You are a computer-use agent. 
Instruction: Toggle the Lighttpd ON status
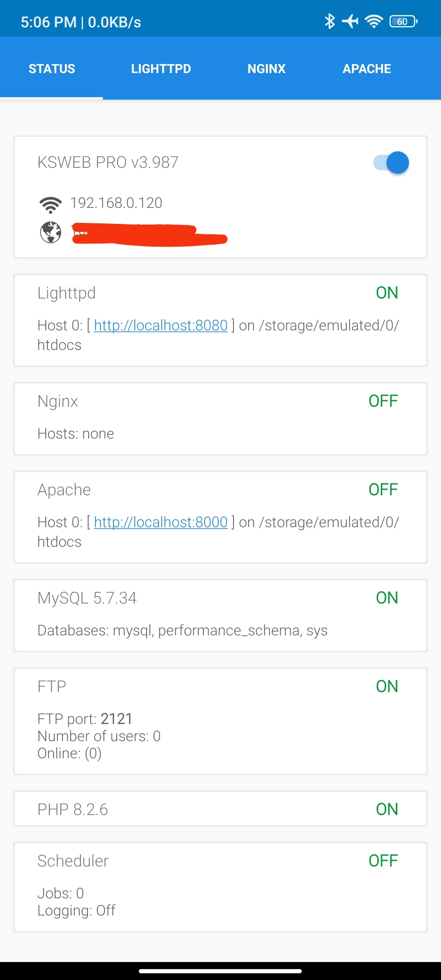click(387, 293)
